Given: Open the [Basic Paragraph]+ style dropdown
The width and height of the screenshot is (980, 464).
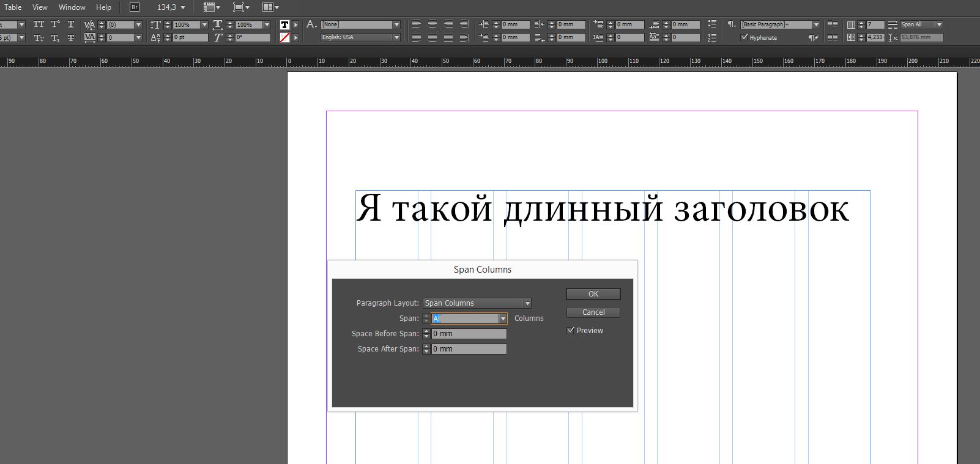Looking at the screenshot, I should coord(816,24).
